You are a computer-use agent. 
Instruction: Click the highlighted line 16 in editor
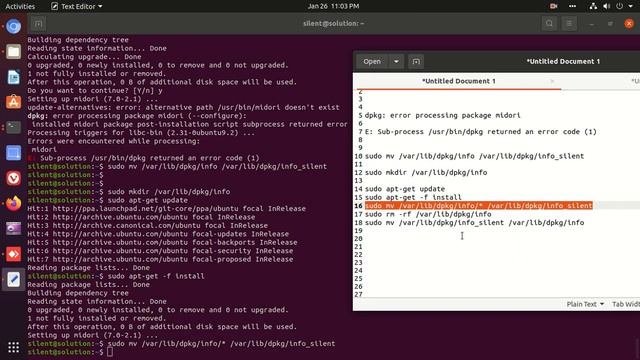(x=478, y=206)
